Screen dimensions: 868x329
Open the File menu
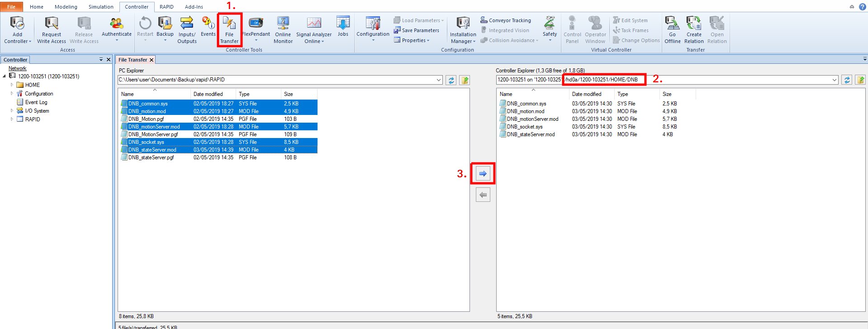tap(11, 7)
